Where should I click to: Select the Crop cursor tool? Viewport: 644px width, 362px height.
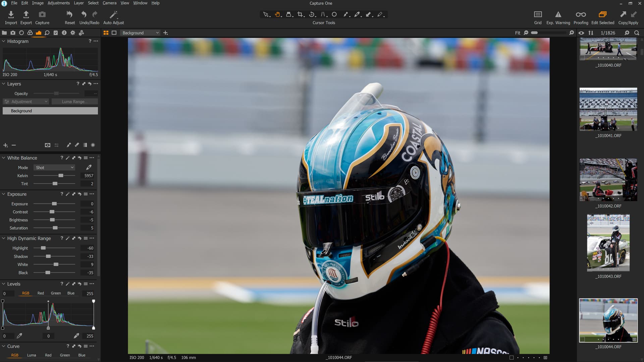click(300, 14)
